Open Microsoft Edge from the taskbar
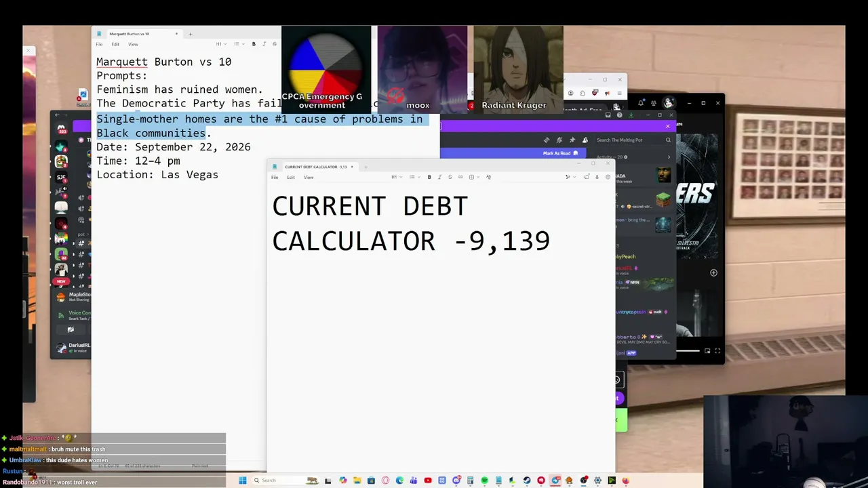The width and height of the screenshot is (868, 488). (x=399, y=481)
